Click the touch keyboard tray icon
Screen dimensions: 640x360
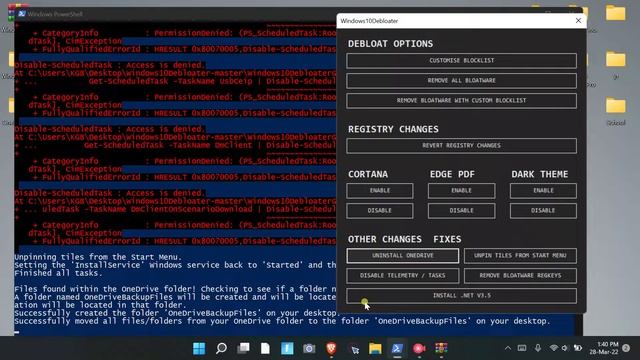[x=522, y=348]
